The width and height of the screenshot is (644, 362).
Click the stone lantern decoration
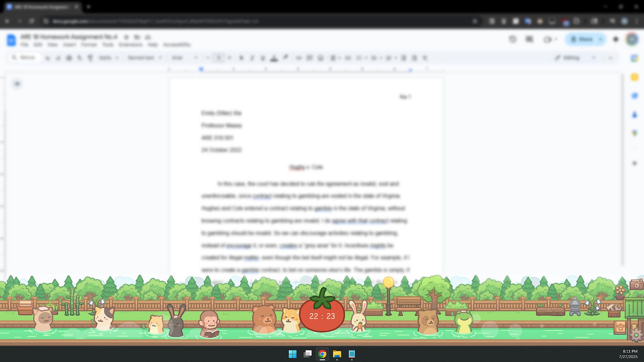tap(575, 306)
